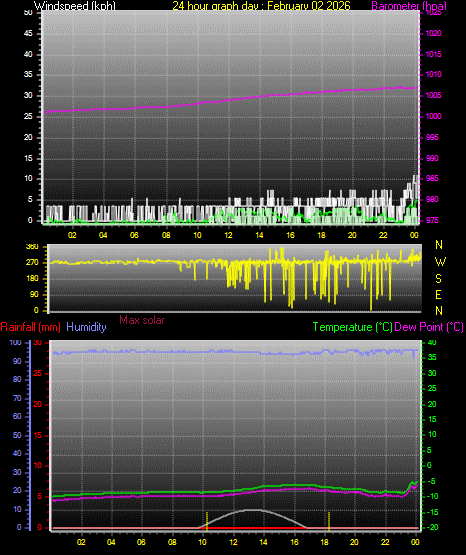Click the 180 tick on the wind direction axis
466x555 pixels.
[32, 279]
